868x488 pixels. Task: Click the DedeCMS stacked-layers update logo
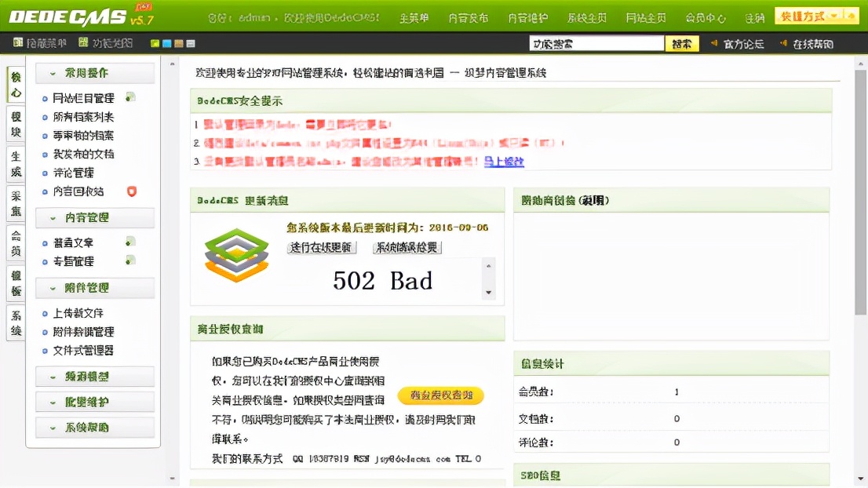pos(237,255)
